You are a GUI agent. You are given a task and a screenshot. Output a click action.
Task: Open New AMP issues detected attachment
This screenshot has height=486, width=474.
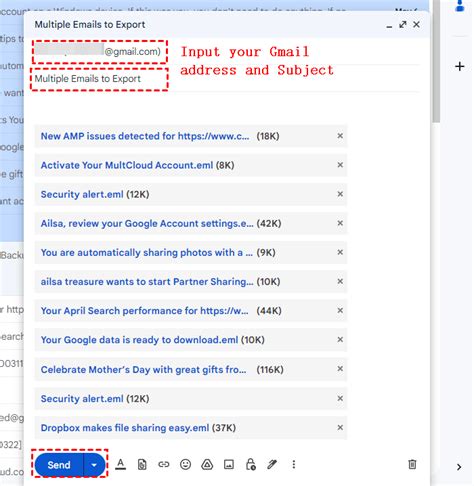pyautogui.click(x=145, y=136)
